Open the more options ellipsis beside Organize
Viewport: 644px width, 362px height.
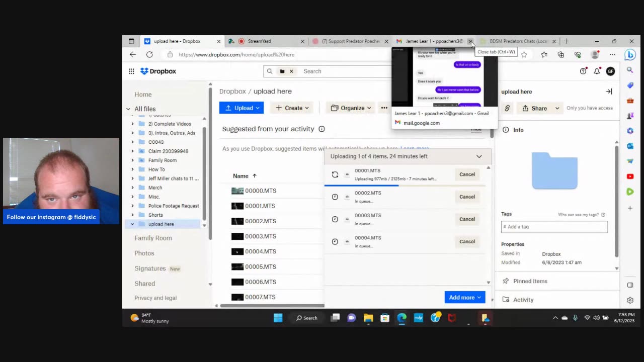pyautogui.click(x=384, y=108)
